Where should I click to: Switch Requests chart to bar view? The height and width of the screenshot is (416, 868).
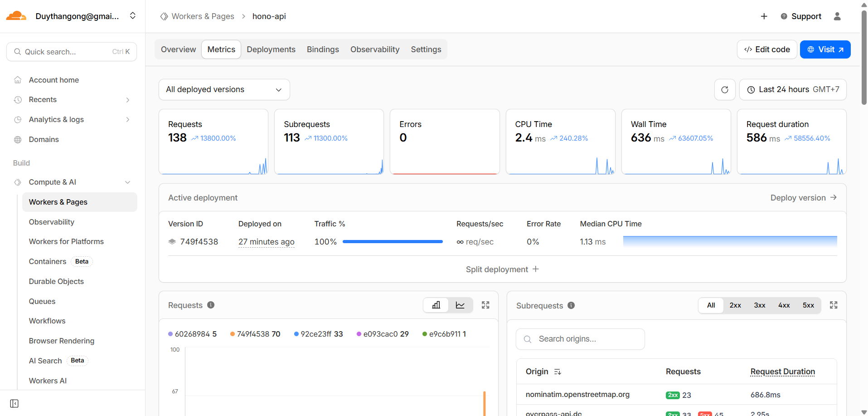coord(436,305)
